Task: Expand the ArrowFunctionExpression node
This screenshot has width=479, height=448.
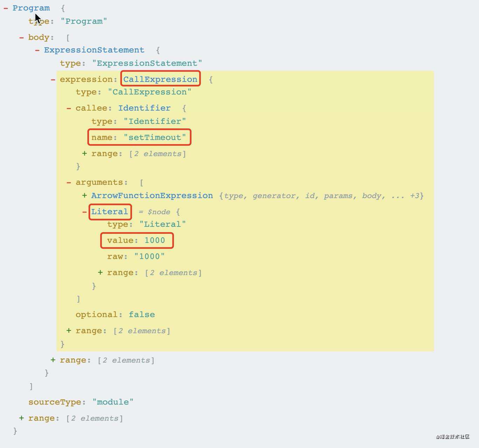Action: coord(84,196)
